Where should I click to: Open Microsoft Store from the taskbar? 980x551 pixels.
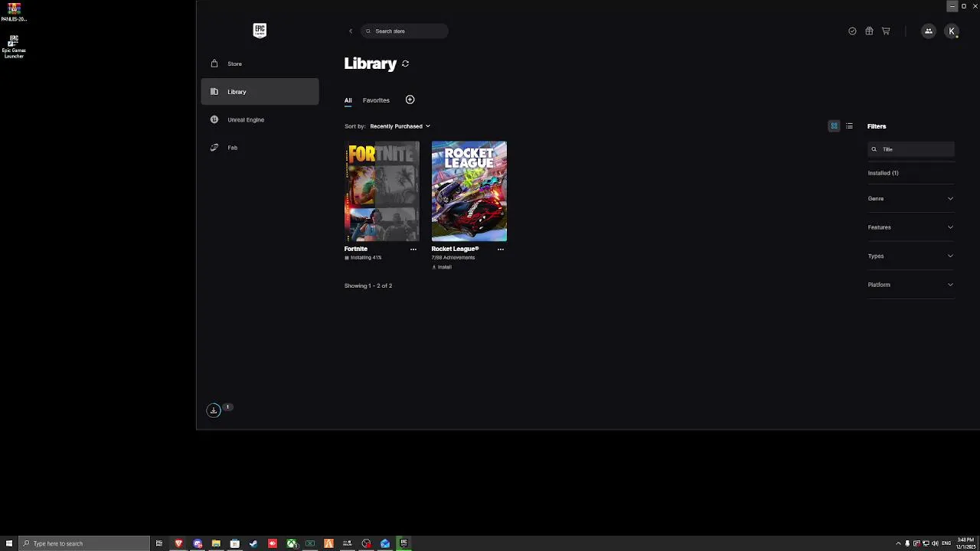(235, 543)
